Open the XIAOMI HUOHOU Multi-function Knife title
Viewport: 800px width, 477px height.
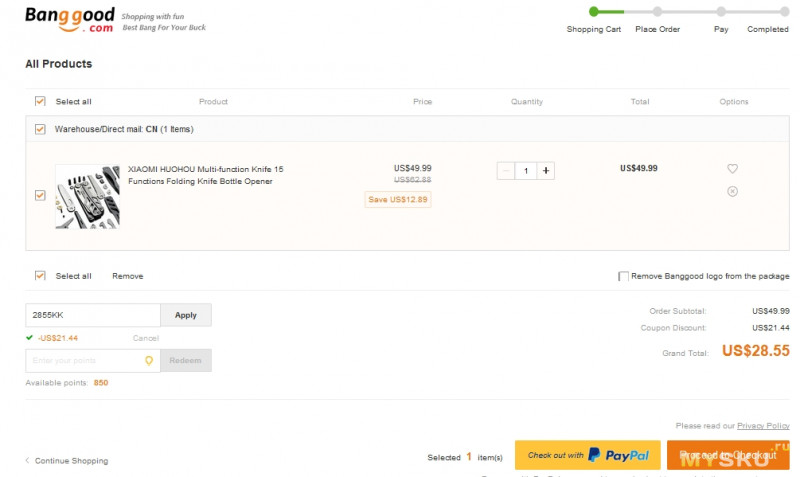click(x=206, y=175)
